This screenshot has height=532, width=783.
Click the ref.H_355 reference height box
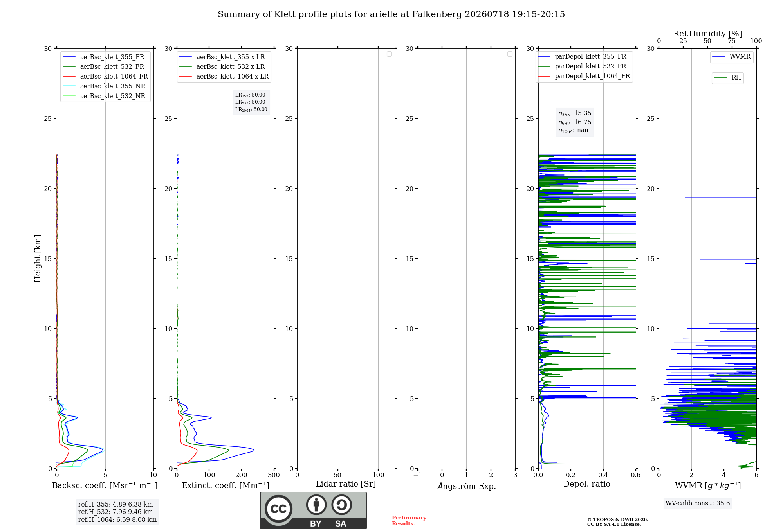click(117, 512)
